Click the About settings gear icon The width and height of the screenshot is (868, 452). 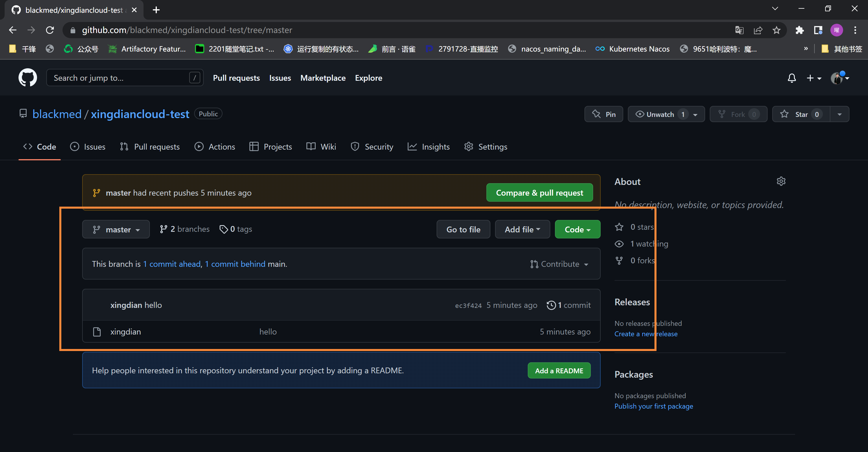click(781, 181)
